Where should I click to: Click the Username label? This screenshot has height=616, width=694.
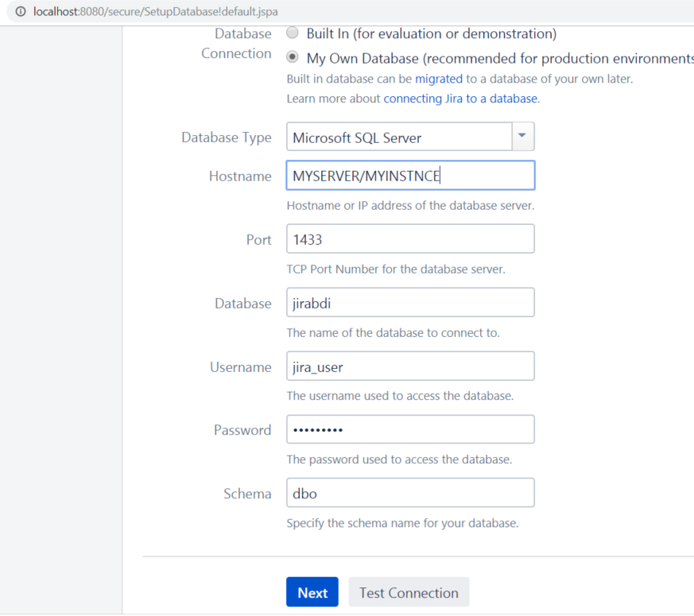coord(240,367)
